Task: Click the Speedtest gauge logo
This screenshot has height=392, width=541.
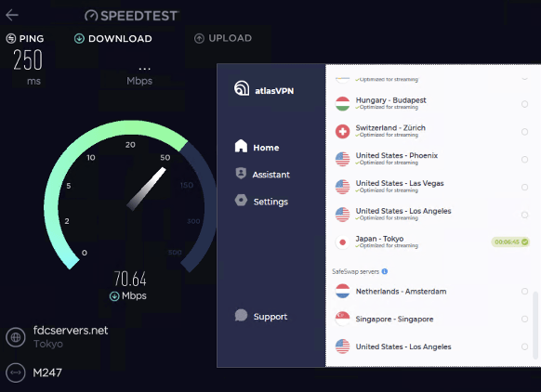Action: [91, 16]
